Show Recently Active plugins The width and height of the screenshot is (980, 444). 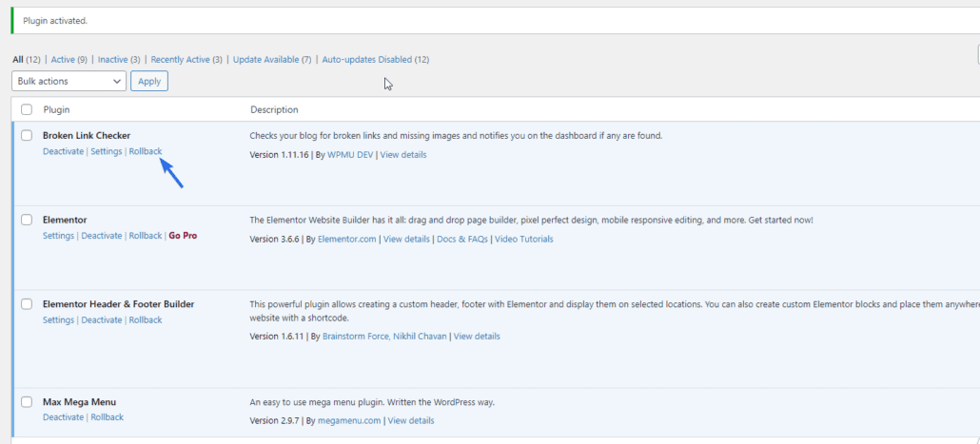(180, 60)
